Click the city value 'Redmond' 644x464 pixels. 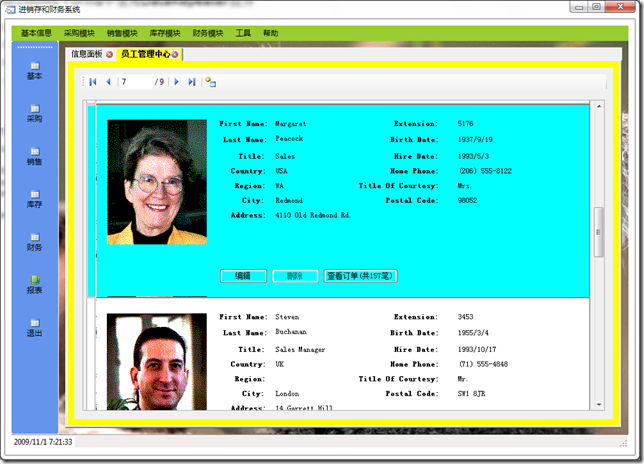(x=289, y=200)
